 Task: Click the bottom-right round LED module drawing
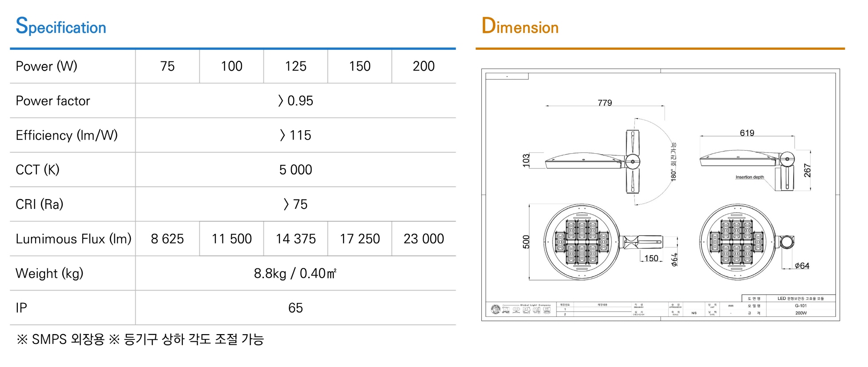click(738, 242)
